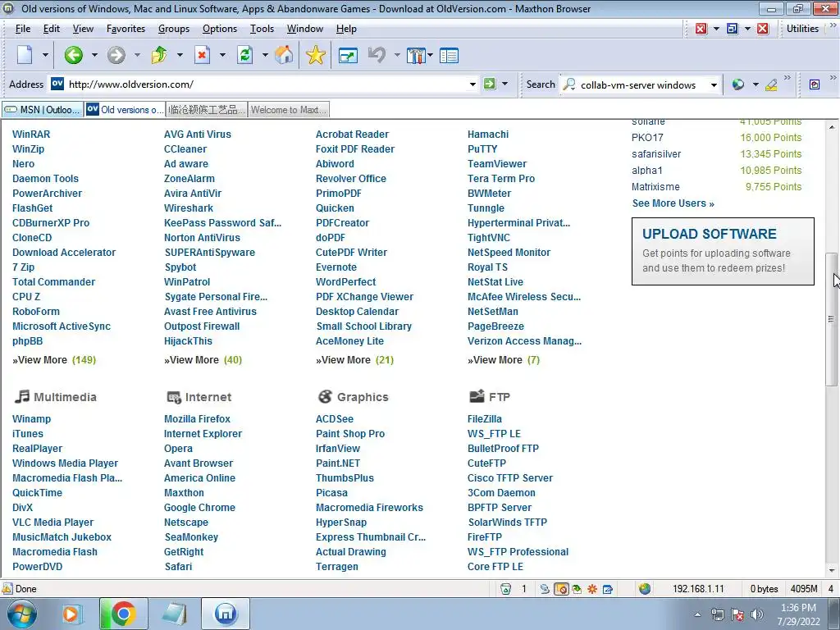Open the Mozilla Firefox link
Viewport: 840px width, 630px height.
pyautogui.click(x=197, y=419)
